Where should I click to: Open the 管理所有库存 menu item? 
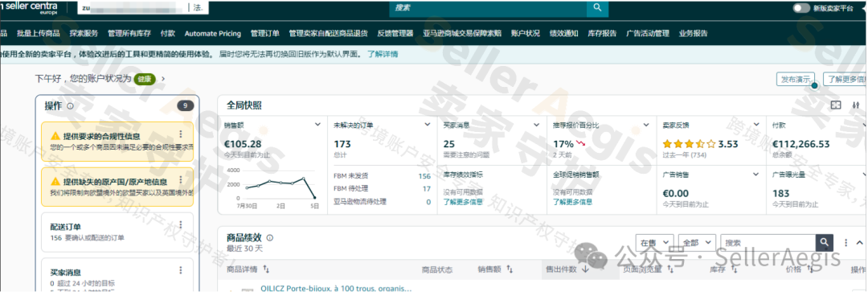129,33
